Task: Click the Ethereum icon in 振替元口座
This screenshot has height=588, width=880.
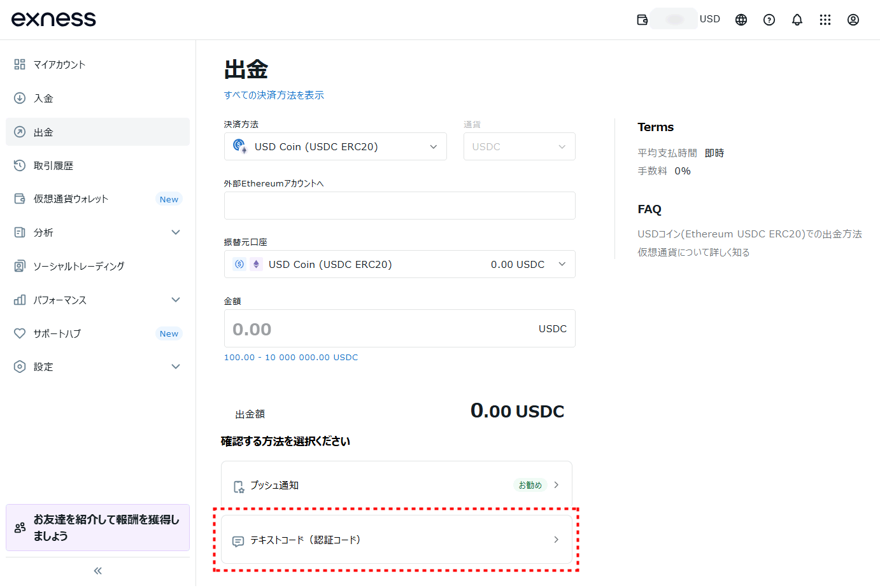Action: pos(256,264)
